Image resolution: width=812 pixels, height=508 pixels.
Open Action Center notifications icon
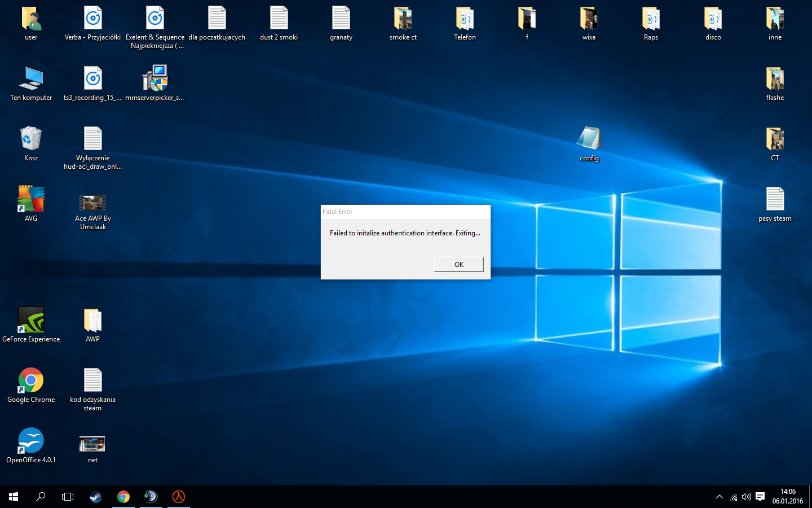click(x=760, y=497)
